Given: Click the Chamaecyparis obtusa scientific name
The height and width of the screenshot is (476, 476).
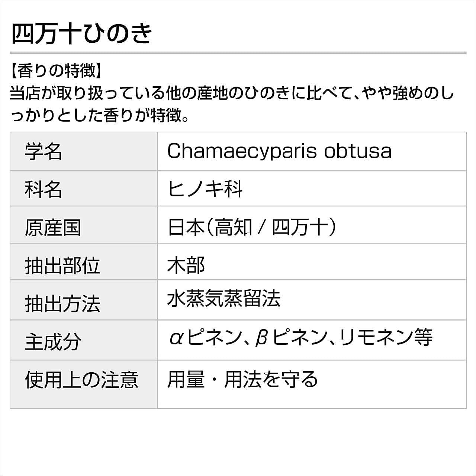Looking at the screenshot, I should click(279, 151).
